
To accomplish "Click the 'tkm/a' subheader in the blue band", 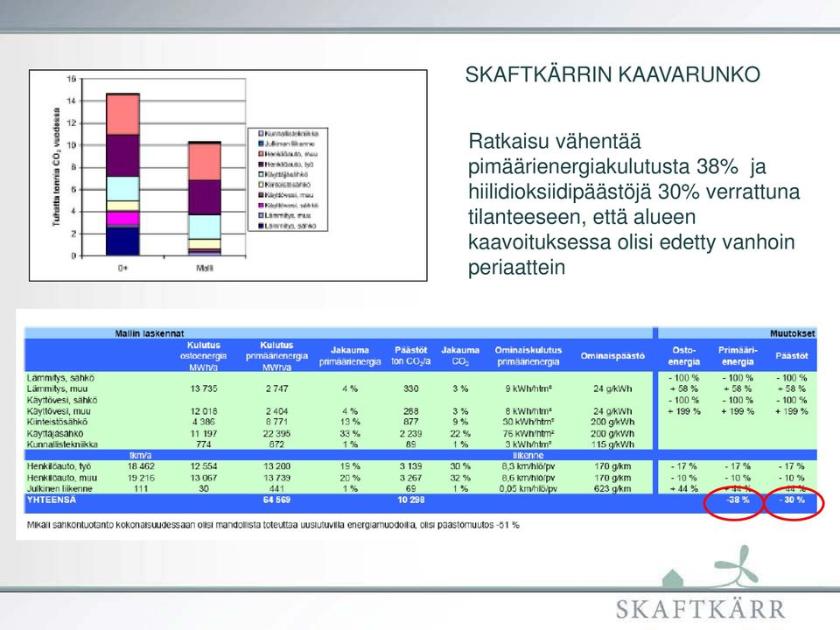I will point(141,455).
